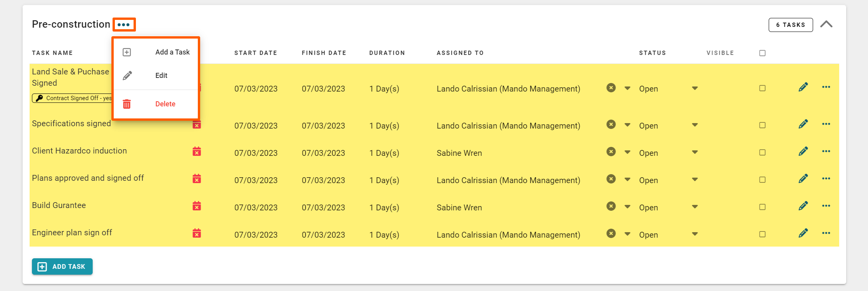Check the box for Specifications signed row
Screen dimensions: 868x291
[x=762, y=125]
